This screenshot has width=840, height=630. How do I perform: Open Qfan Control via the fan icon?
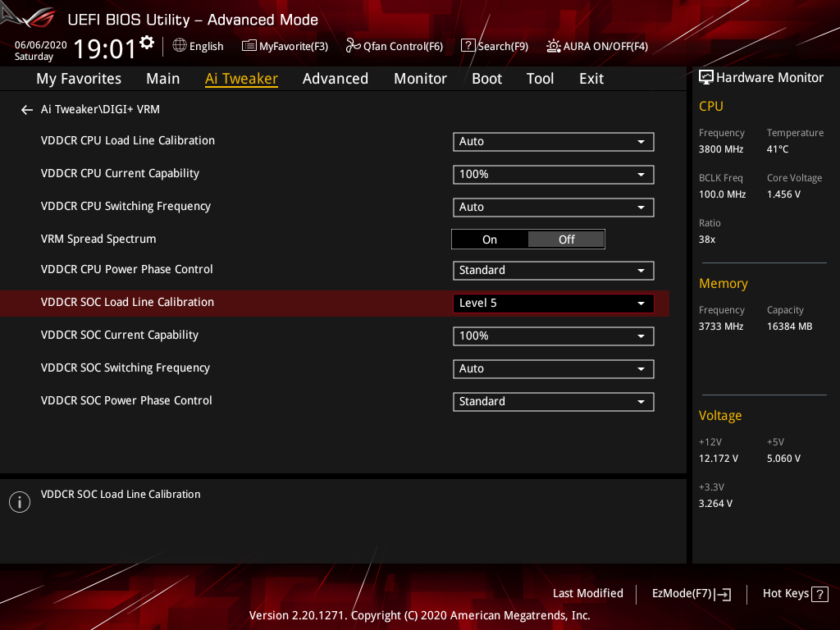point(353,46)
